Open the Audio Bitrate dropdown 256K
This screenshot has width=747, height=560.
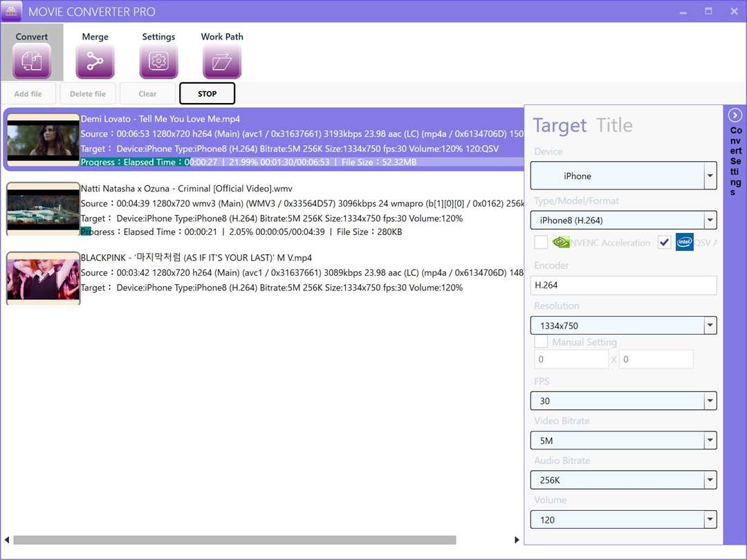pyautogui.click(x=623, y=480)
